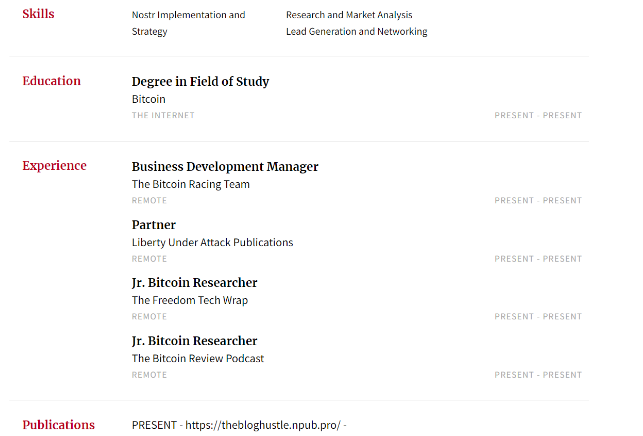The width and height of the screenshot is (643, 436).
Task: Click the PRESENT - PRESENT date for Education entry
Action: (538, 115)
